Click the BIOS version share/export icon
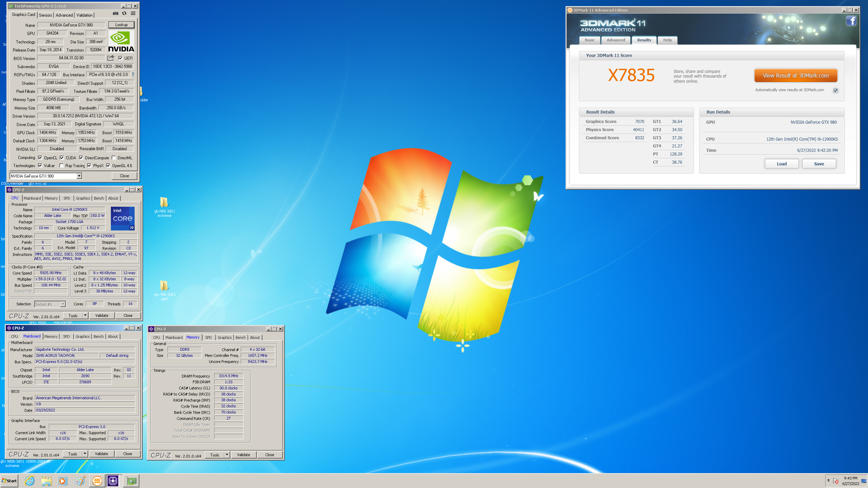This screenshot has width=868, height=488. (x=111, y=58)
